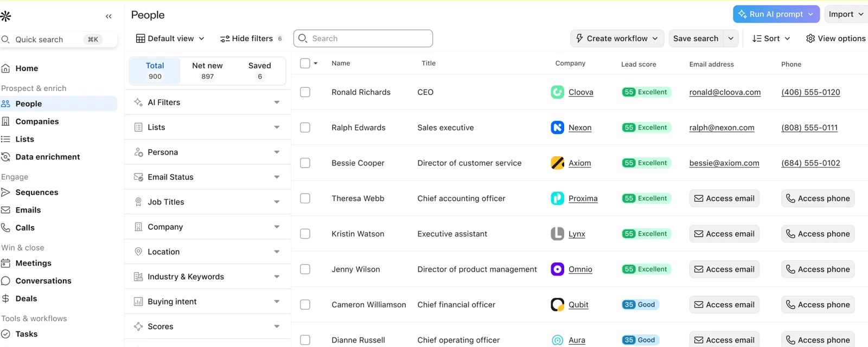Screen dimensions: 868x347
Task: Click the Aura company logo icon
Action: (x=557, y=340)
